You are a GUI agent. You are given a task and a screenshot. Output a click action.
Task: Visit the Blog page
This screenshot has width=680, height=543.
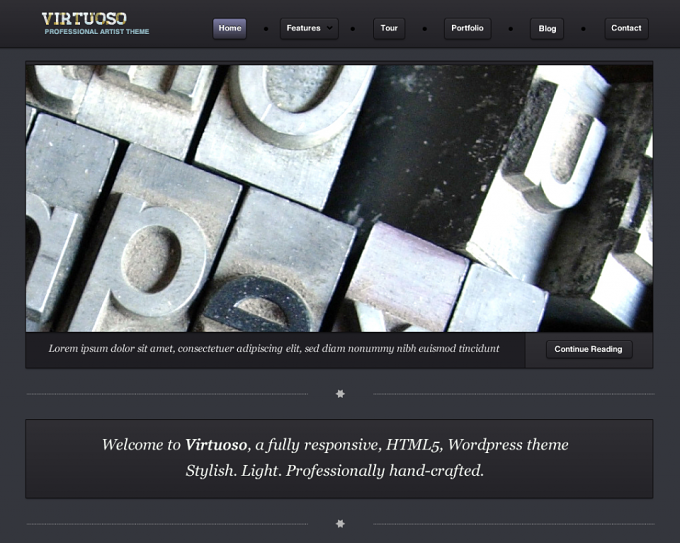pos(547,29)
